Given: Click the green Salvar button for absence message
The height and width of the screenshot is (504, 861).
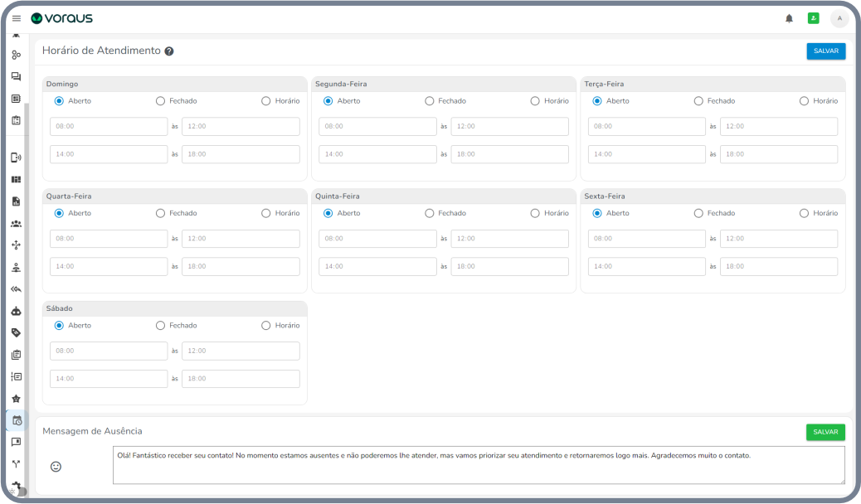Looking at the screenshot, I should 825,432.
